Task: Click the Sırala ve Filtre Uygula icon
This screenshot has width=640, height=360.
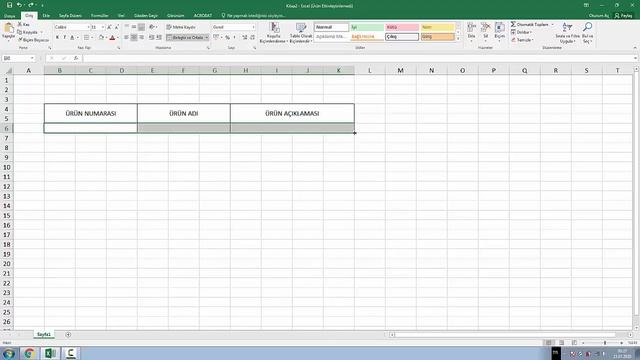Action: [x=567, y=27]
